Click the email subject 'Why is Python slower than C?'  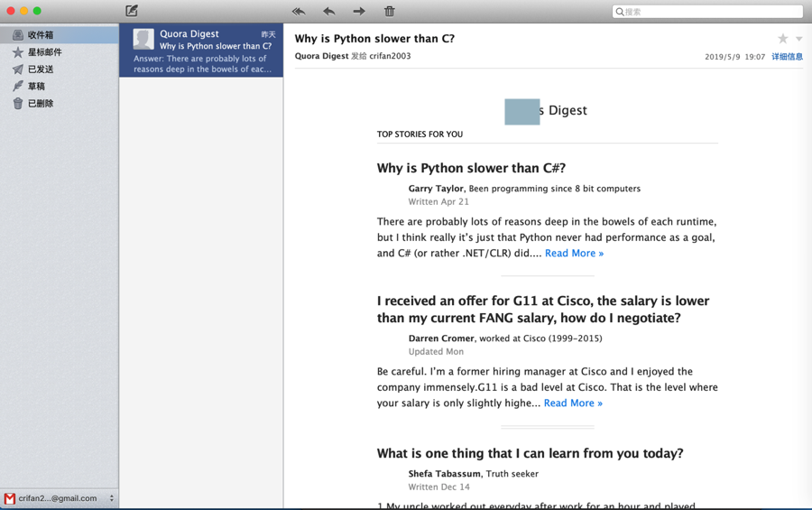click(x=374, y=39)
